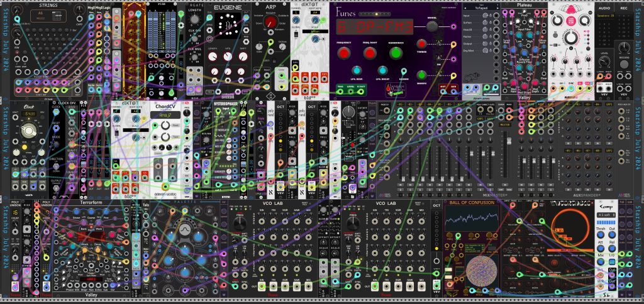
Task: Click the RGATE LENGTH knob
Action: coord(194,19)
